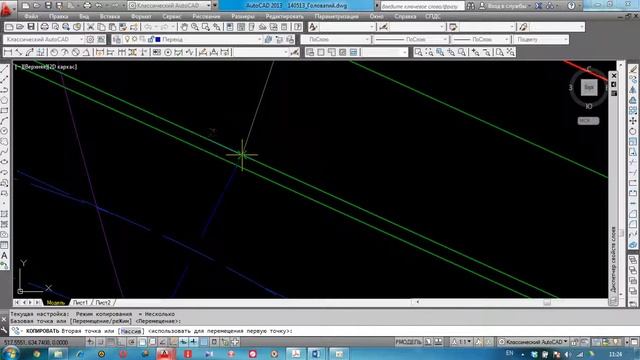
Task: Click the Text Style icon
Action: click(x=313, y=27)
